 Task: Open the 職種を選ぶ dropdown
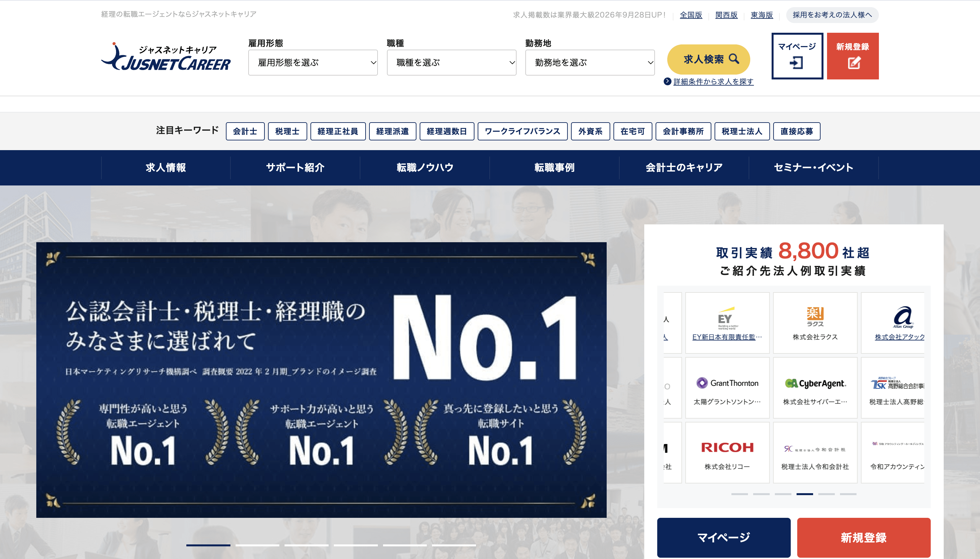click(x=451, y=63)
